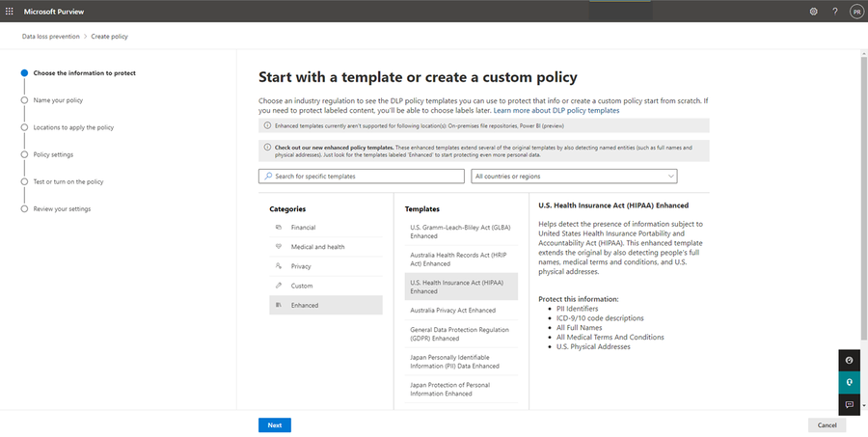
Task: Open 'Learn more about DLP policy templates' link
Action: [556, 111]
